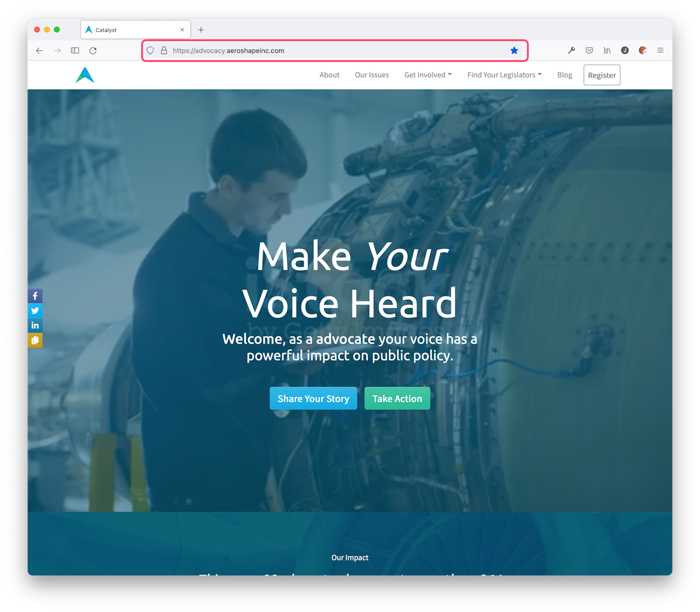Toggle the browser sidebar panel

tap(75, 50)
